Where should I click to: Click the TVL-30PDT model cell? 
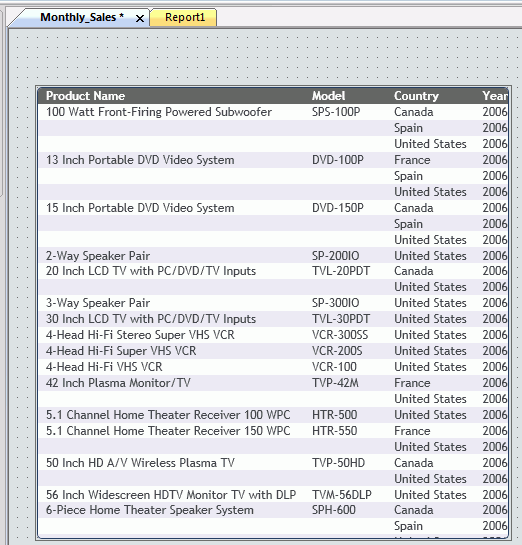pyautogui.click(x=341, y=319)
